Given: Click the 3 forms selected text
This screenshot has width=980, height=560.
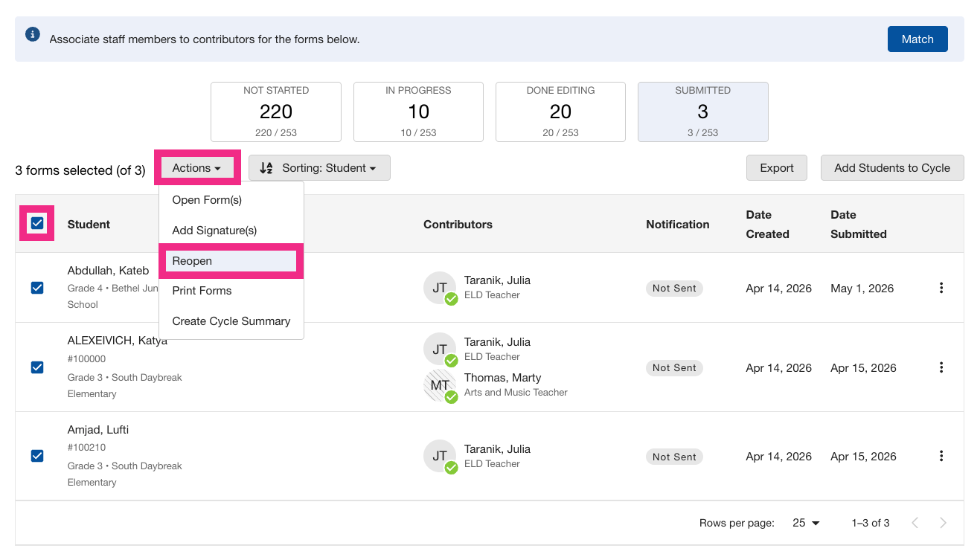Looking at the screenshot, I should tap(80, 170).
